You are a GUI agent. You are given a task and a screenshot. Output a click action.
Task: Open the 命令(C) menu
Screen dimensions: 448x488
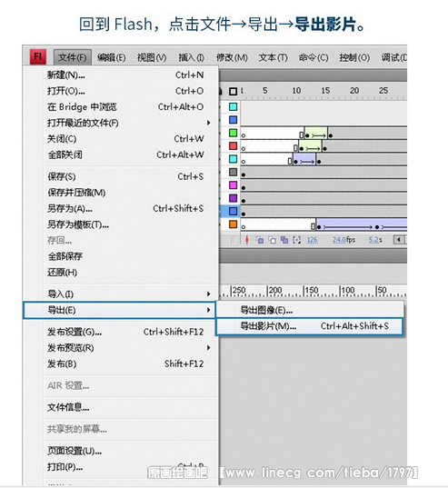point(314,57)
